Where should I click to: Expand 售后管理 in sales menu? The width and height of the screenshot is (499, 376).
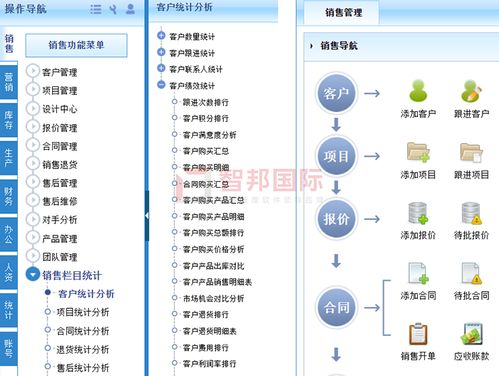pyautogui.click(x=33, y=182)
